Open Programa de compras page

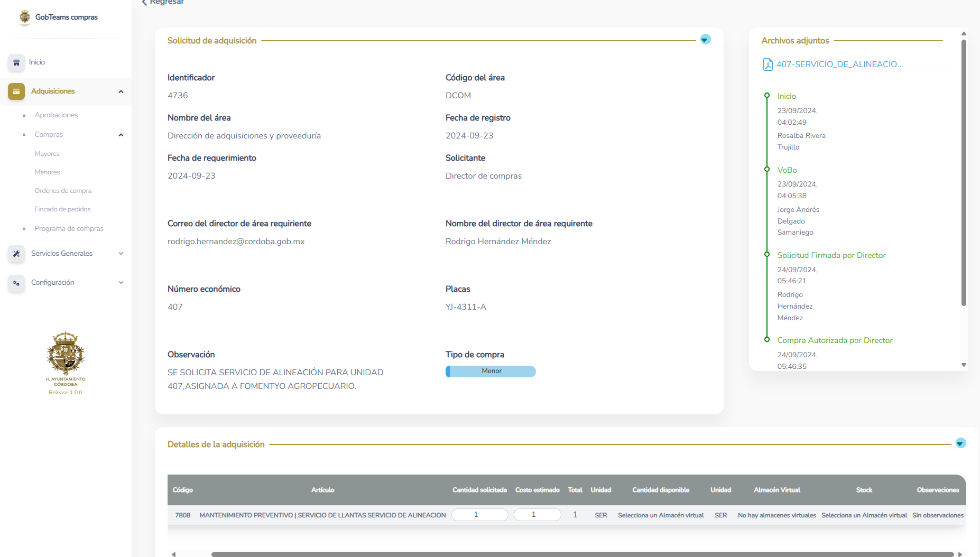(69, 229)
